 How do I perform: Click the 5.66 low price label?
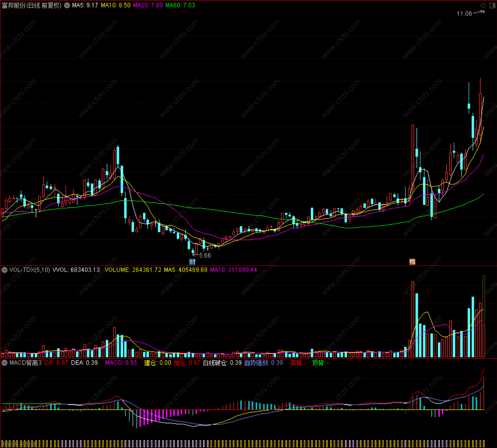click(205, 255)
